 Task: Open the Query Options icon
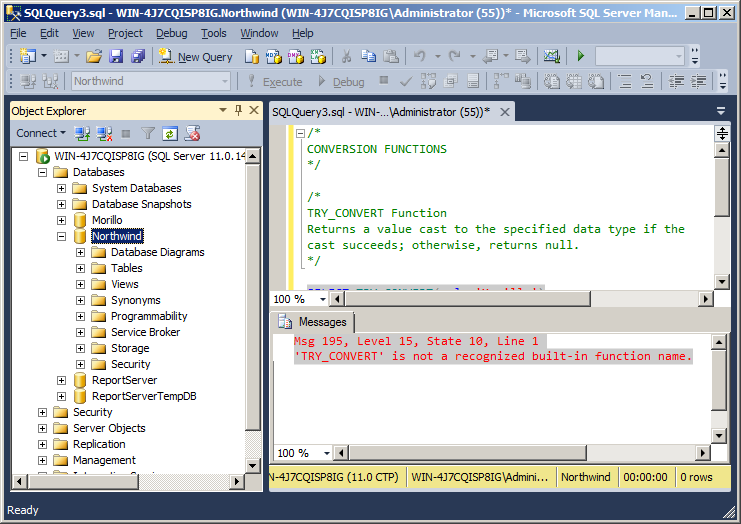click(x=450, y=81)
